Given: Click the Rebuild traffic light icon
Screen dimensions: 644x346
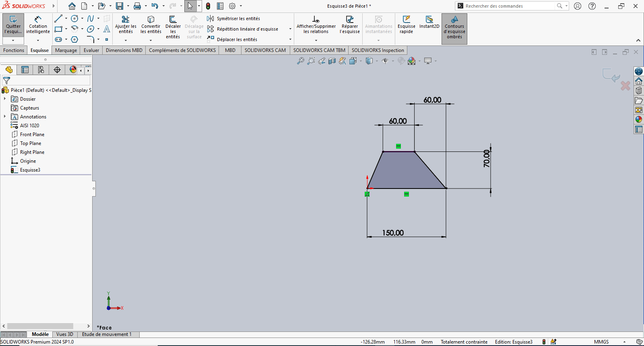Looking at the screenshot, I should 208,6.
